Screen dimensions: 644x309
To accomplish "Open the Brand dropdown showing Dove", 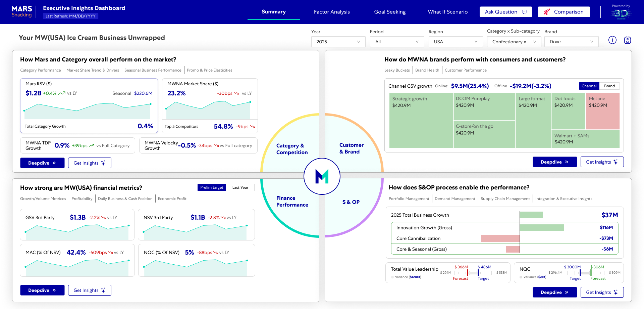I will (x=572, y=42).
